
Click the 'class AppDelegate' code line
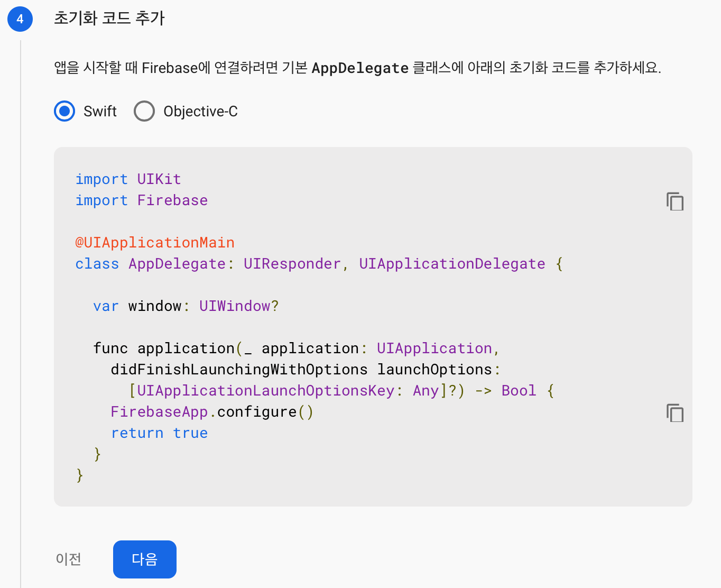[319, 264]
